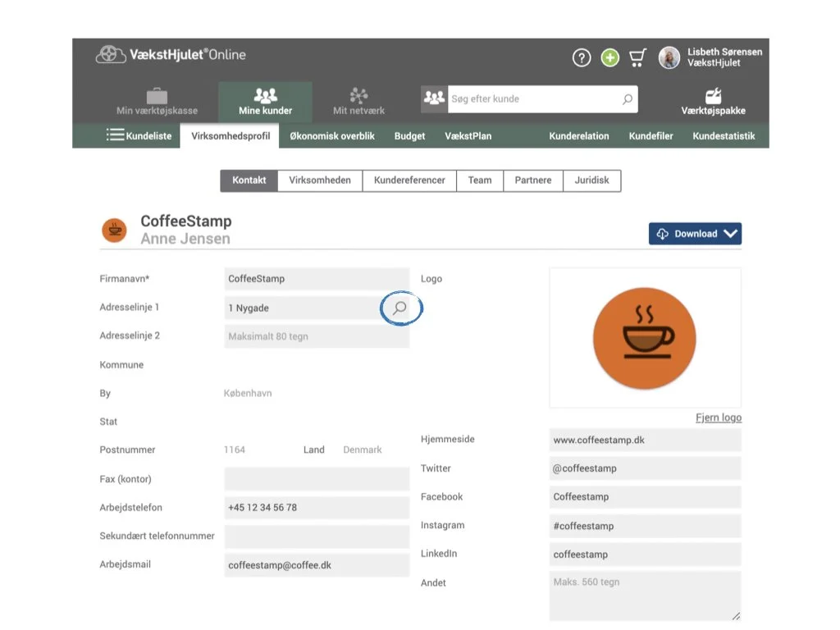Open the Kundestatistik tab
840x630 pixels.
724,136
